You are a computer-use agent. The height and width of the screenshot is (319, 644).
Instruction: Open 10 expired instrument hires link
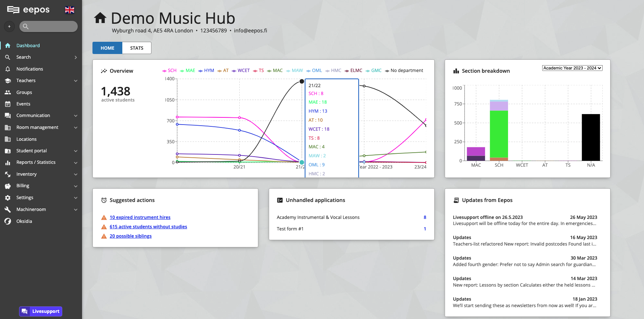click(140, 217)
